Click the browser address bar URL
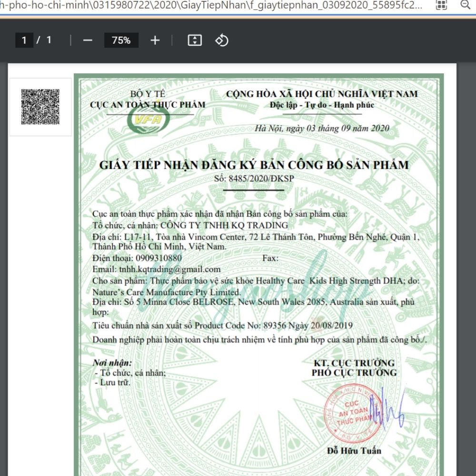The image size is (476, 476). (214, 5)
